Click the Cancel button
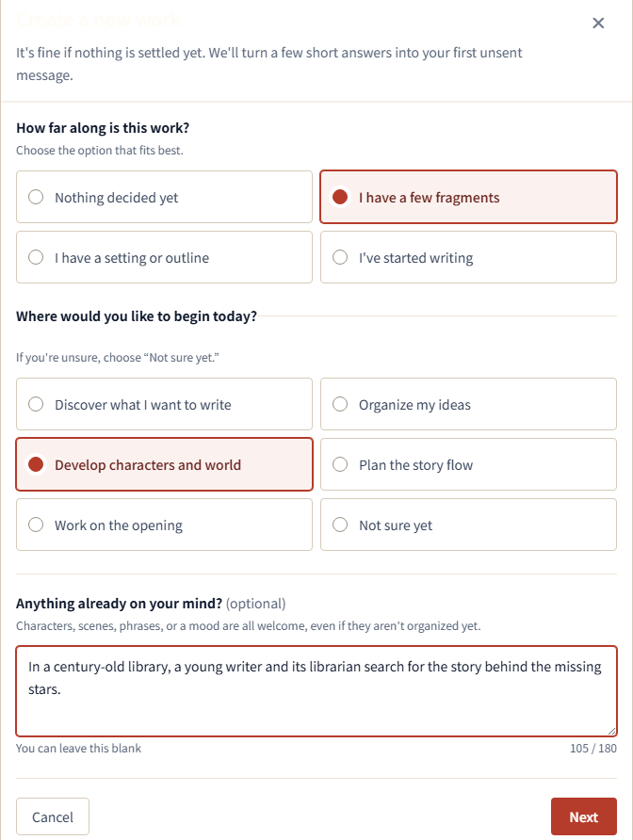Screen dimensions: 633x840 pos(53,817)
